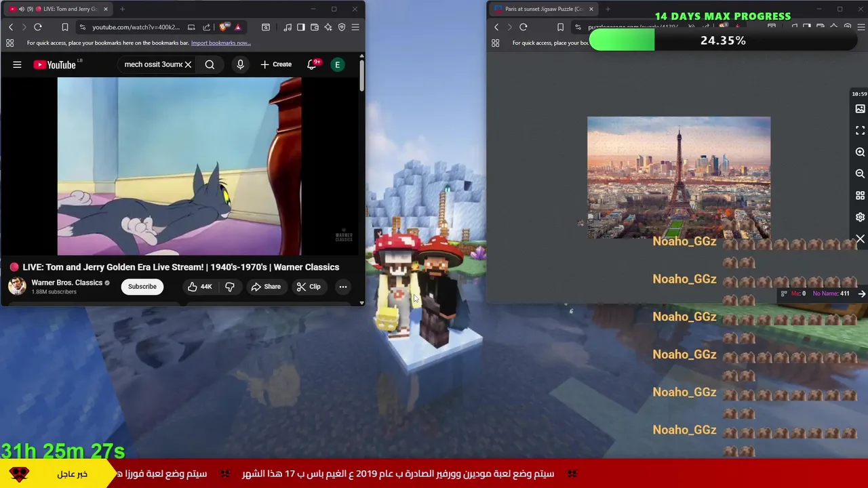
Task: Click the Paris Eiffel Tower puzzle image
Action: [x=679, y=178]
